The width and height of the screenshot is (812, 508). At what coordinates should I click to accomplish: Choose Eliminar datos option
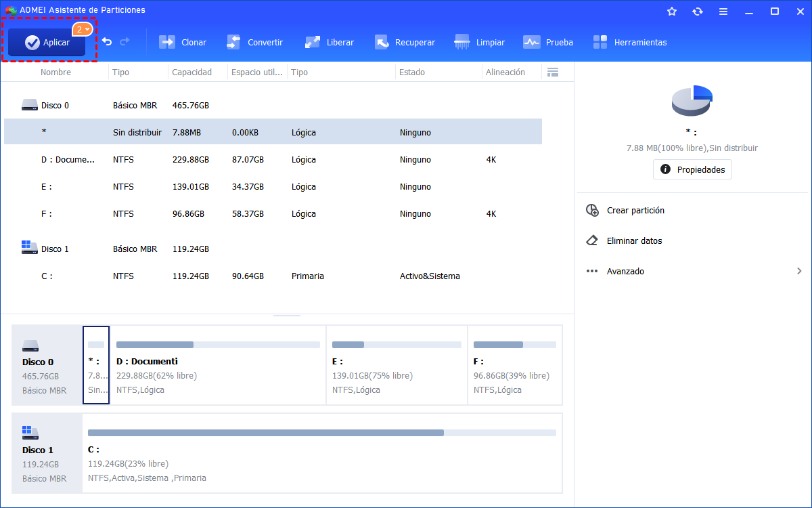click(x=634, y=241)
